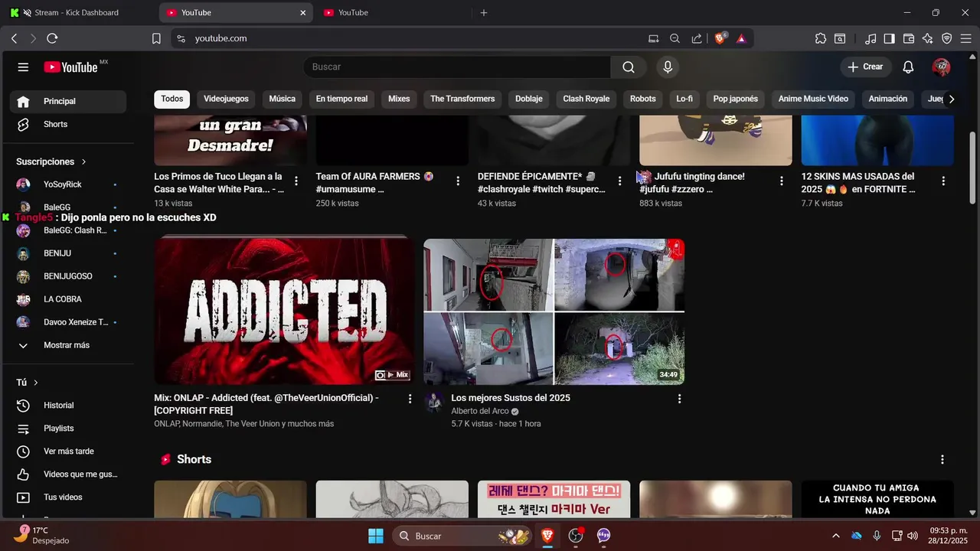Image resolution: width=980 pixels, height=551 pixels.
Task: Select the En tiempo real chip
Action: tap(341, 99)
